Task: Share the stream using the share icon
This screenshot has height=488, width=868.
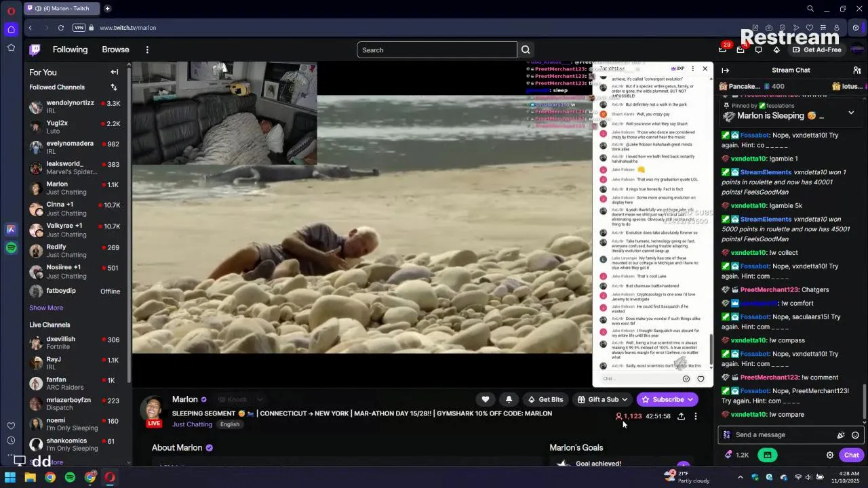Action: [681, 416]
